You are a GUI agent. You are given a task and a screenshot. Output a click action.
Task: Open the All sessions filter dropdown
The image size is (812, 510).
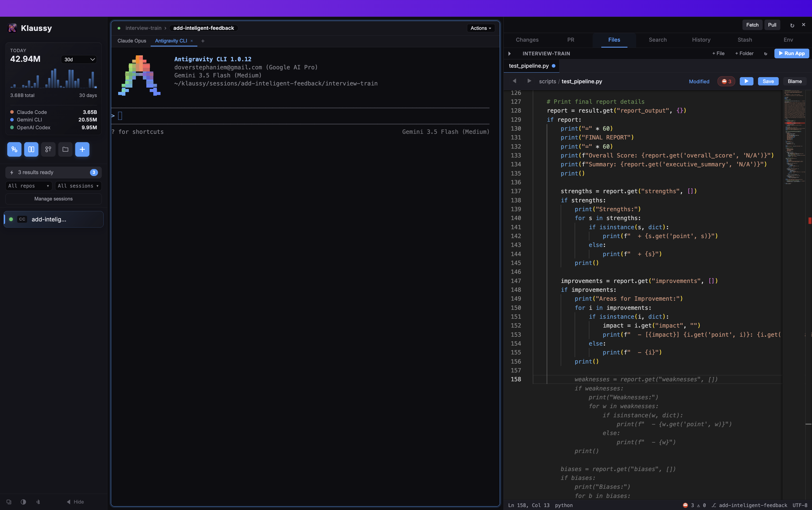78,186
